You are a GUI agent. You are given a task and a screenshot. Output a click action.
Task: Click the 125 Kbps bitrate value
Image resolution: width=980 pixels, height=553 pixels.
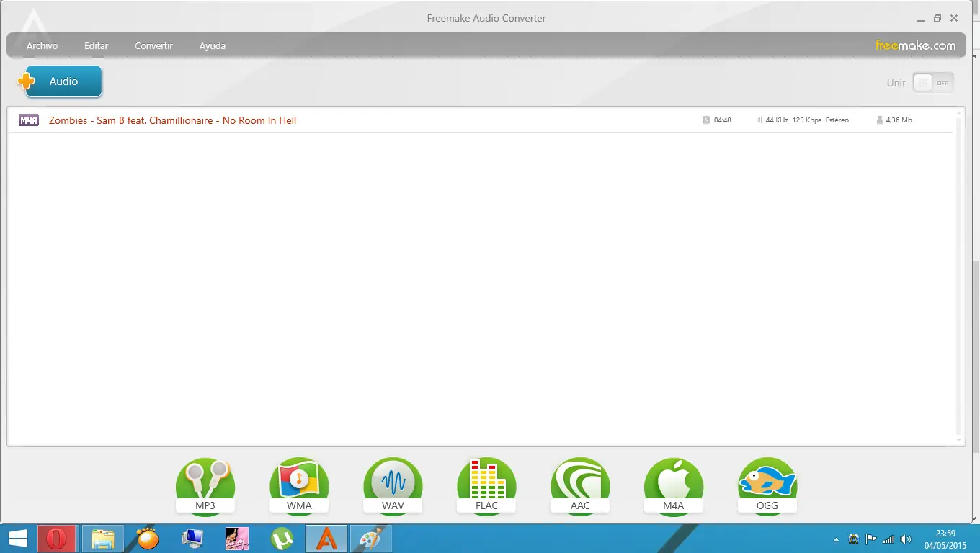point(807,120)
